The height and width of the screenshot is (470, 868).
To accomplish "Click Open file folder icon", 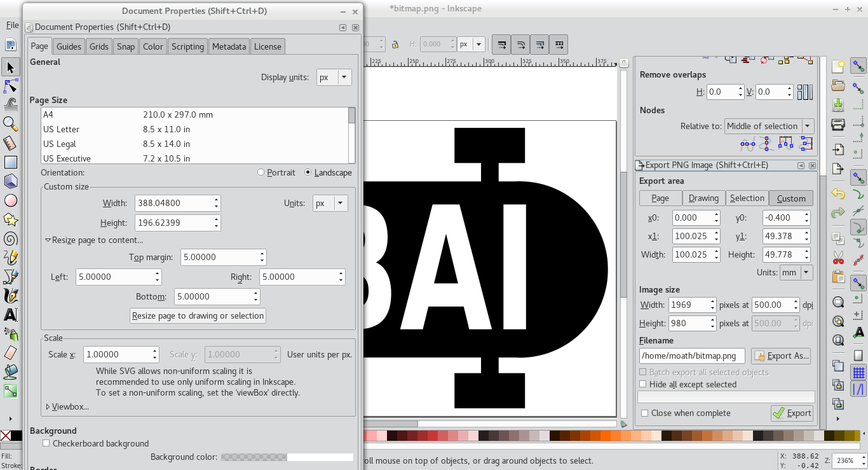I will tap(838, 85).
